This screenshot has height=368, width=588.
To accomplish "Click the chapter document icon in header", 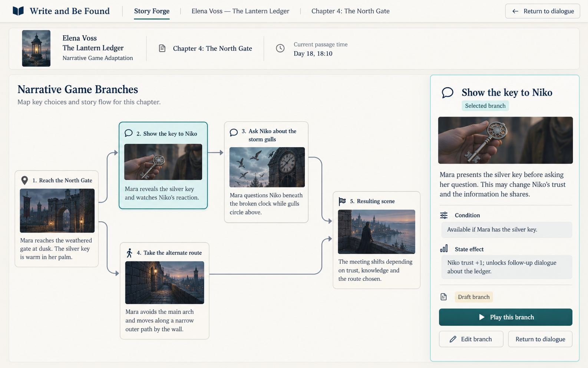I will 162,48.
